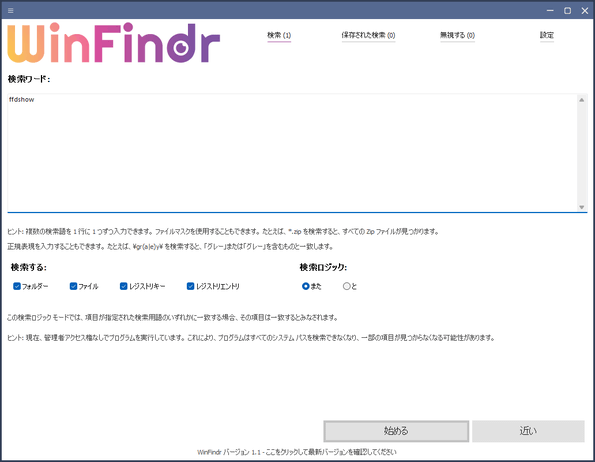Screen dimensions: 595x462
Task: Click inside the ffdshow search terms field
Action: click(x=292, y=153)
